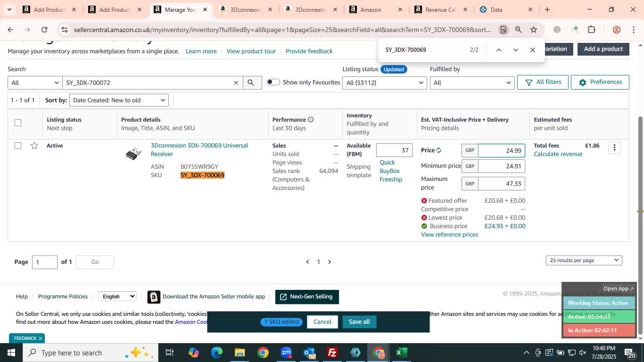Go to next results page arrow
The height and width of the screenshot is (362, 644).
coord(330,262)
